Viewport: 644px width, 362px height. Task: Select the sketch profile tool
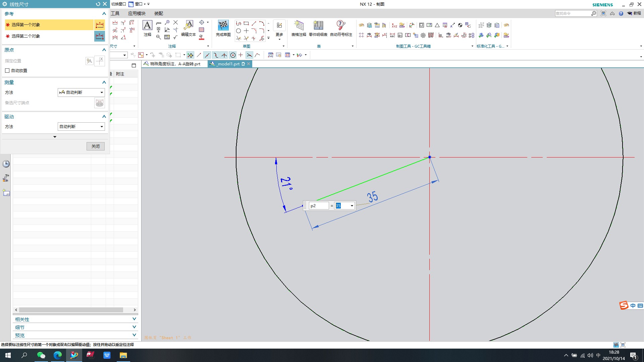pyautogui.click(x=238, y=23)
